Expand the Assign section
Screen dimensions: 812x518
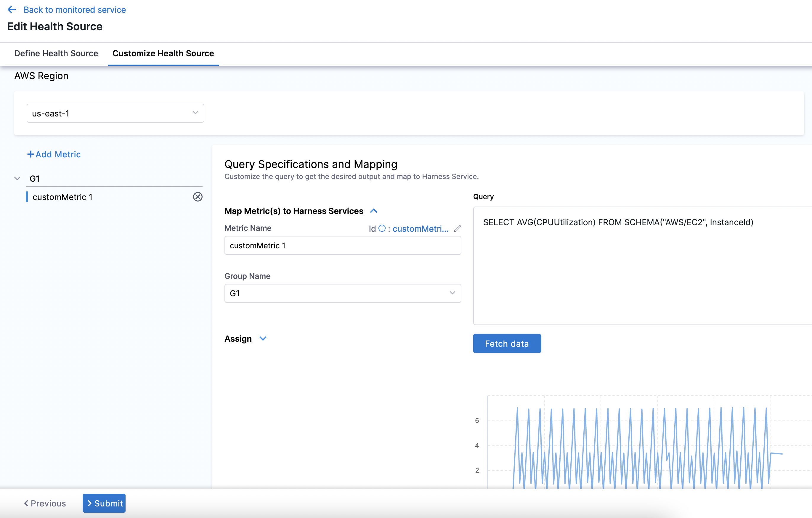(x=263, y=338)
